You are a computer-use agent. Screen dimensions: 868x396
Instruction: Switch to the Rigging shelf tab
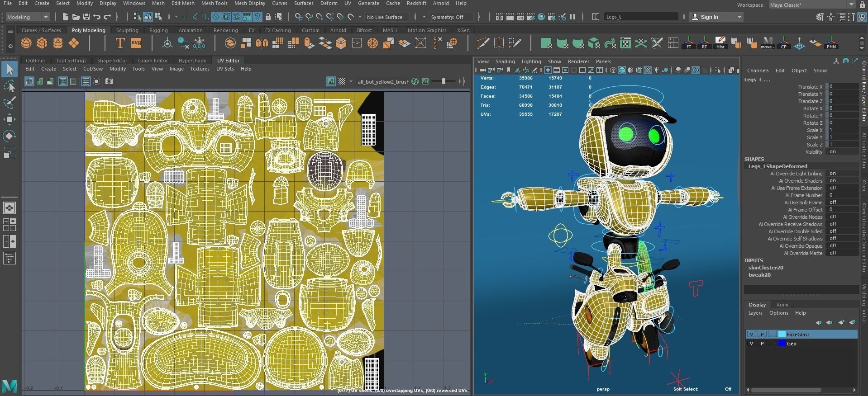tap(158, 30)
